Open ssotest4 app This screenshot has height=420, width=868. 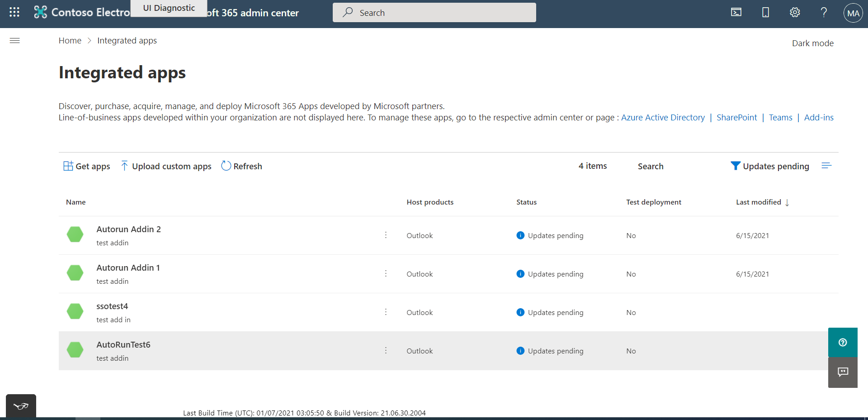coord(112,306)
